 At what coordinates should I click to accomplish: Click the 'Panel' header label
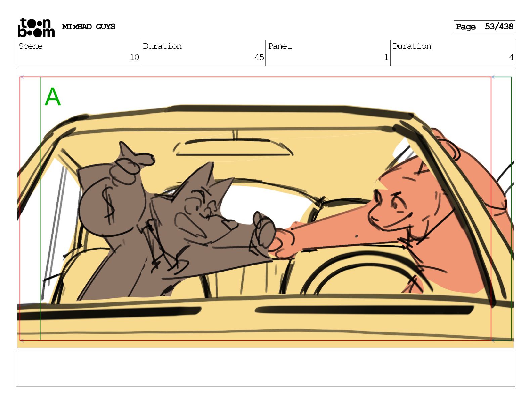(x=280, y=46)
